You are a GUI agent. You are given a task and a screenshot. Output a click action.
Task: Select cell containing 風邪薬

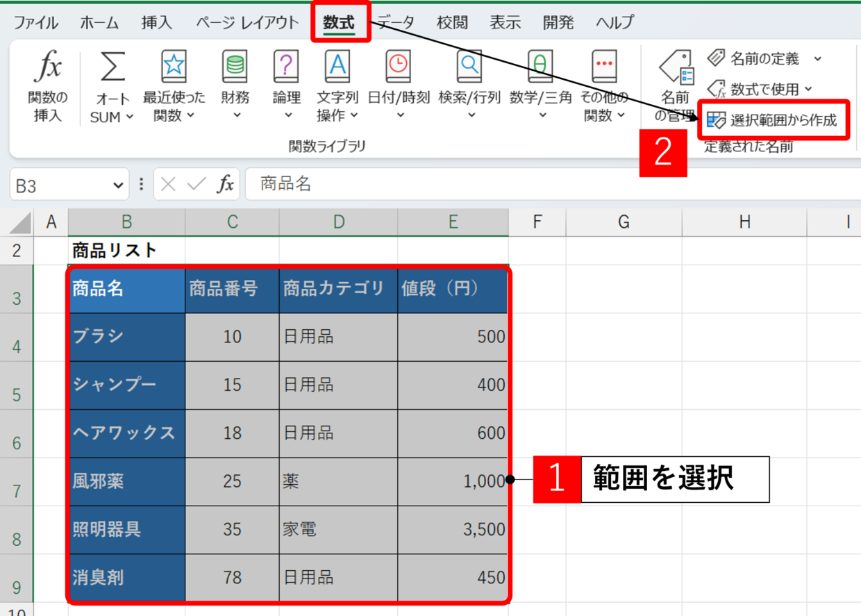pos(127,481)
